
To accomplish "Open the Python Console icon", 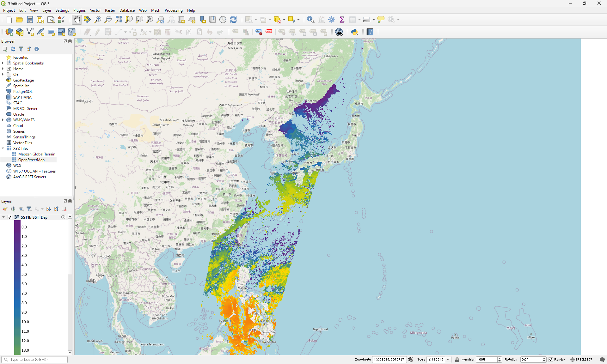I will [x=354, y=32].
